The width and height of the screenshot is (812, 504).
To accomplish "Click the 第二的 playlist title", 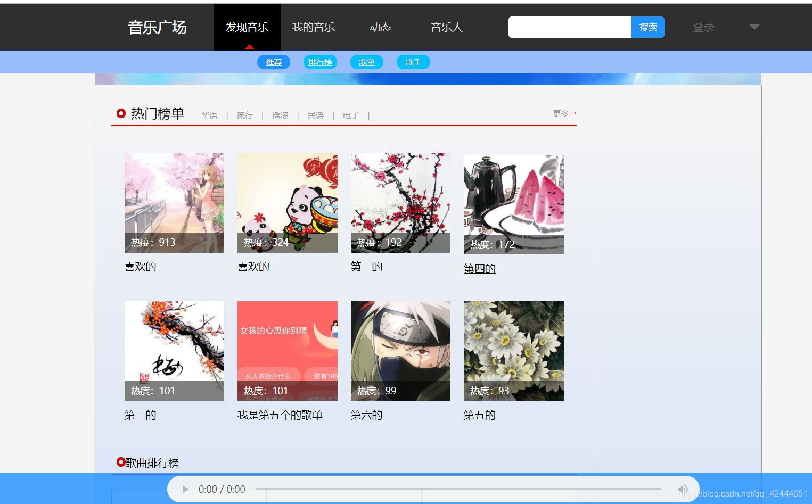I will 366,267.
